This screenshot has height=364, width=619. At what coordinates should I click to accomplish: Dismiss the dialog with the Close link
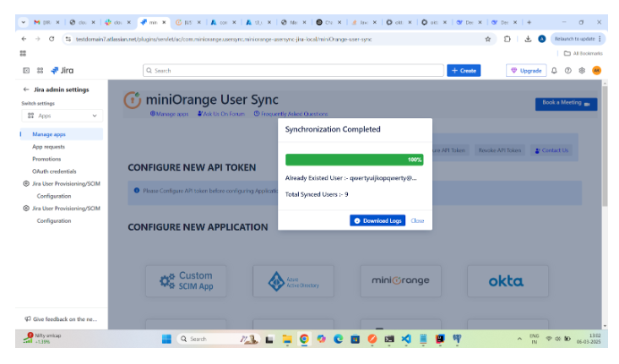(x=417, y=220)
